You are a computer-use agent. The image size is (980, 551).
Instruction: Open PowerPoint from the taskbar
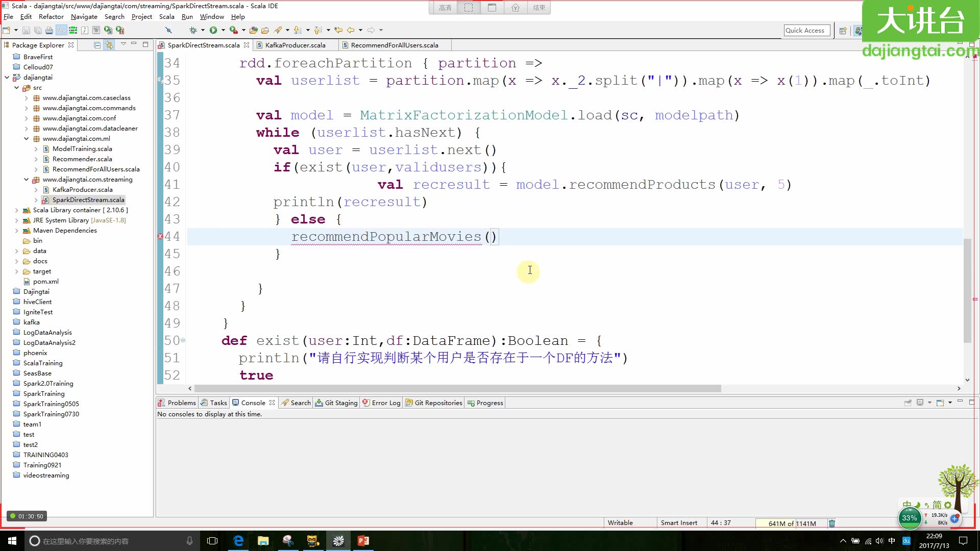pyautogui.click(x=363, y=541)
